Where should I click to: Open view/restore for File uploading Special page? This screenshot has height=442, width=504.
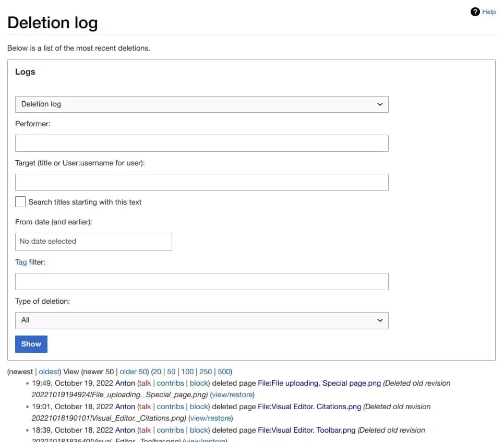pyautogui.click(x=232, y=395)
